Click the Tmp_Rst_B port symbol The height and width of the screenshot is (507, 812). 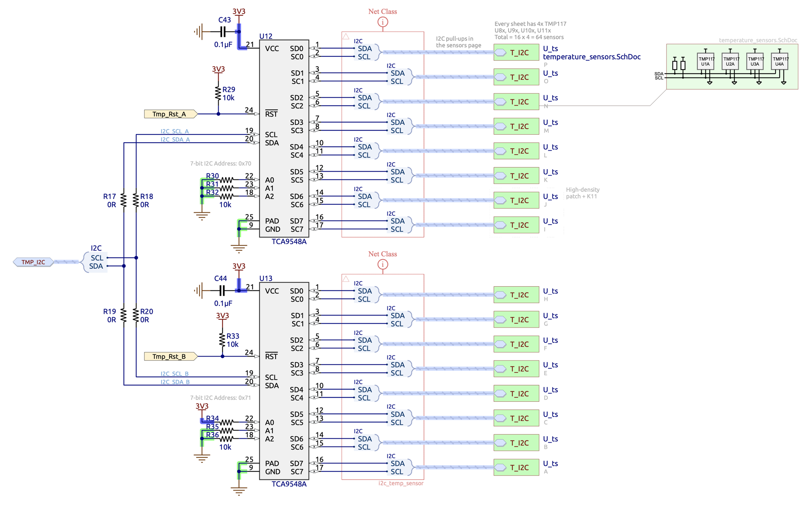[x=171, y=356]
